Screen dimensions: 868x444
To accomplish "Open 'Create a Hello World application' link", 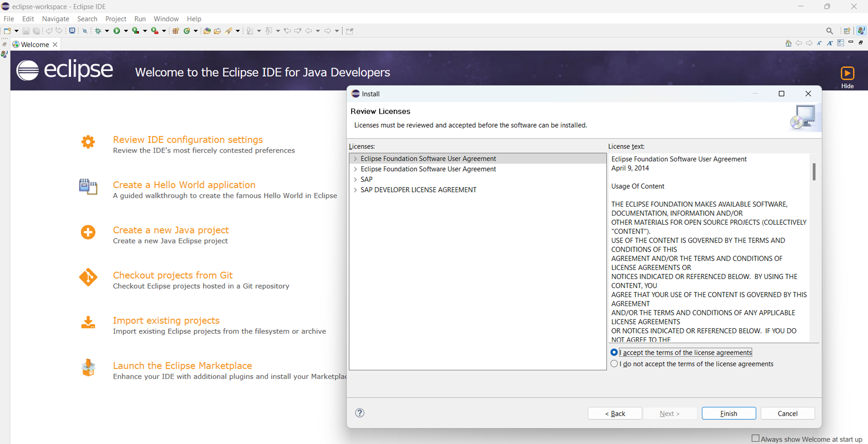I will 184,185.
